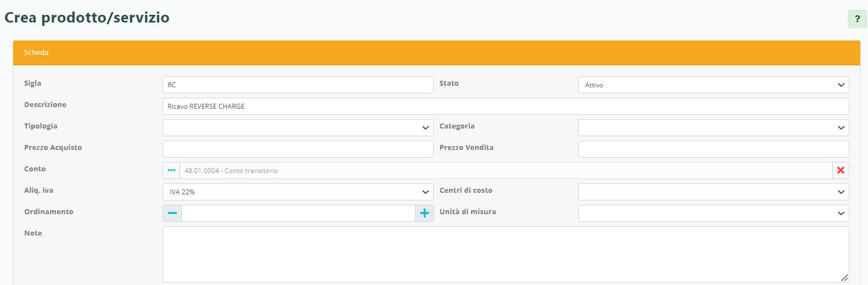The height and width of the screenshot is (285, 868).
Task: Clear the Conto field with red X
Action: [x=841, y=171]
